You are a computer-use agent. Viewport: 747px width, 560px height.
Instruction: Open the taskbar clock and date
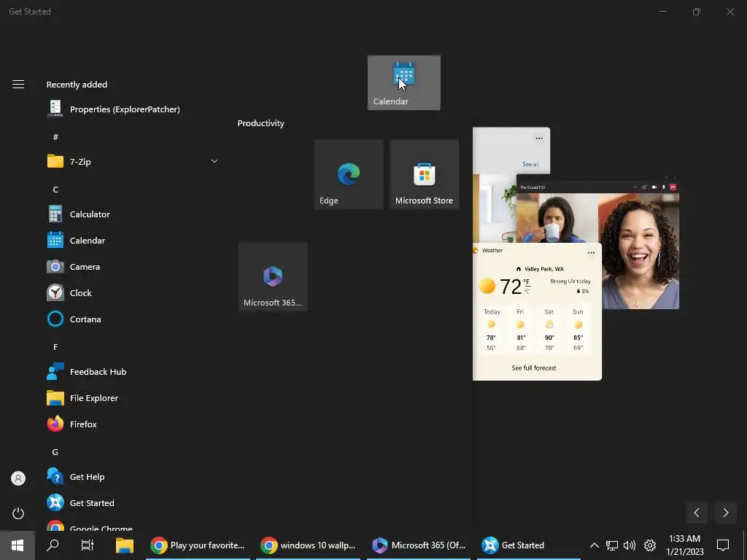tap(684, 545)
